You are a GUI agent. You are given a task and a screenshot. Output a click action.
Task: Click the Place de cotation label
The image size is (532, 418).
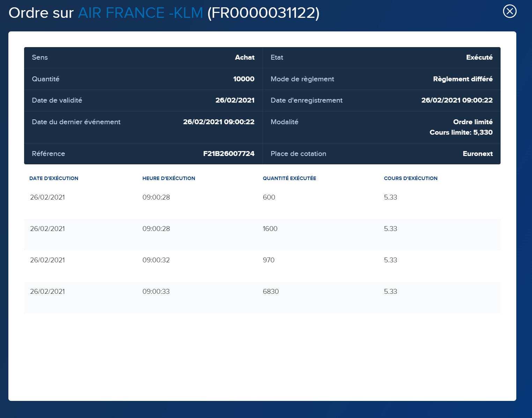click(x=298, y=154)
